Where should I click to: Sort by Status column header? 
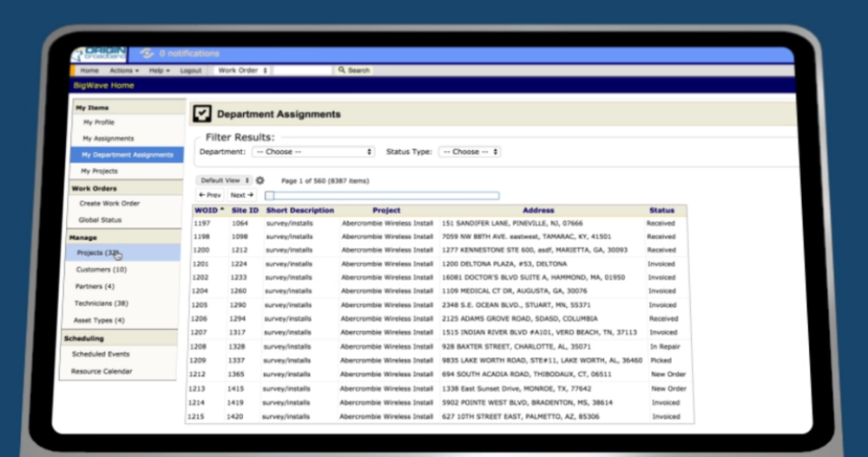(x=661, y=210)
